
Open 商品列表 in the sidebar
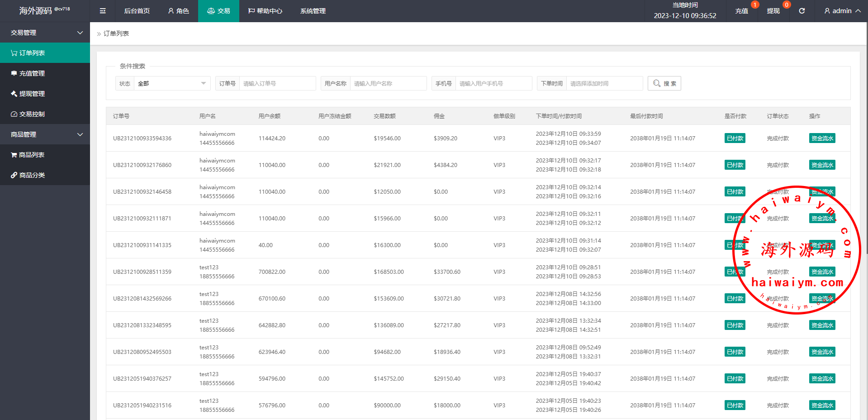[x=32, y=155]
